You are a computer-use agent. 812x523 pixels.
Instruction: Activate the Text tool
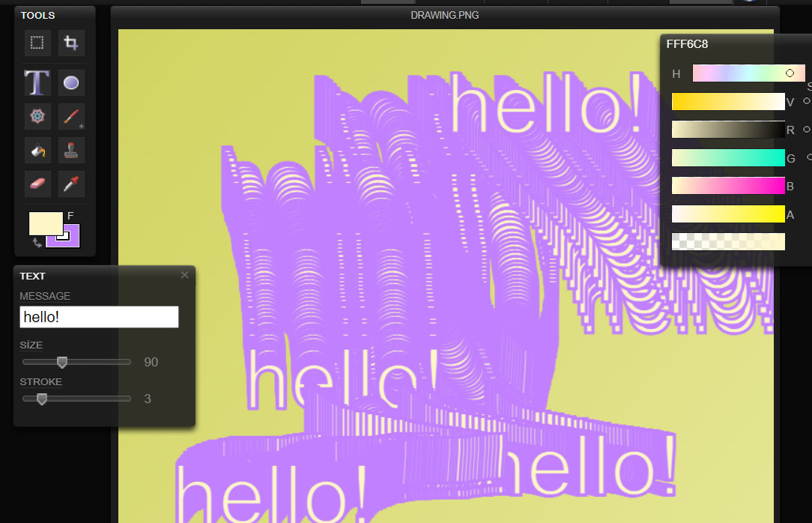tap(37, 82)
